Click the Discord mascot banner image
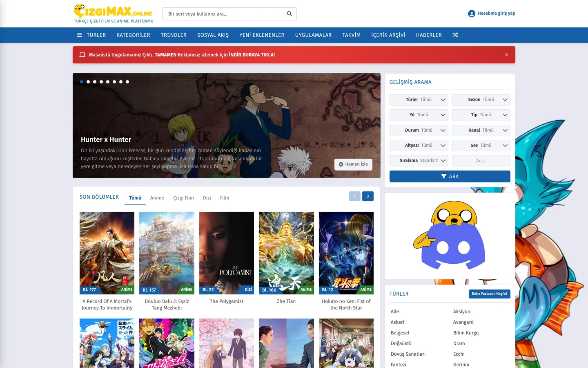588x368 pixels. click(450, 236)
